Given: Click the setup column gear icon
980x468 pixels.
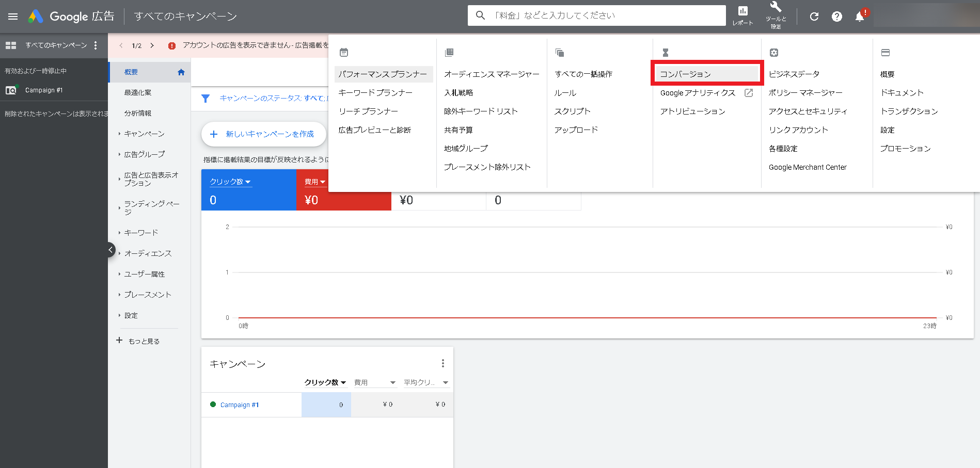Looking at the screenshot, I should pos(774,53).
